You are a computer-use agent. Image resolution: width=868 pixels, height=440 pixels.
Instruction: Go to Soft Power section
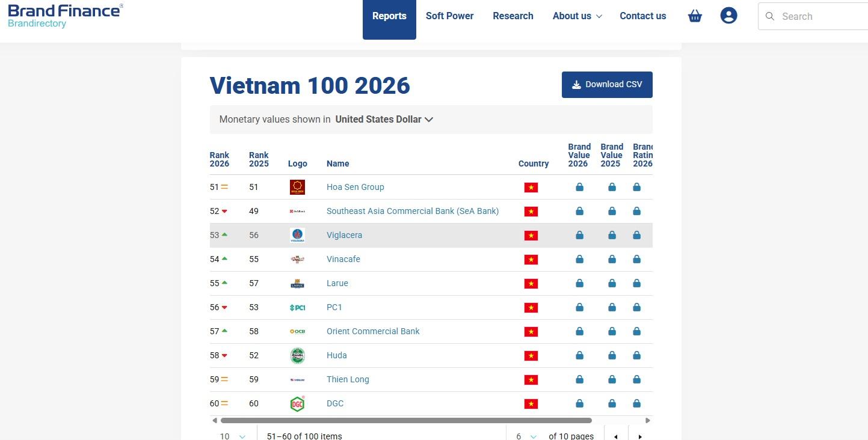pyautogui.click(x=449, y=16)
